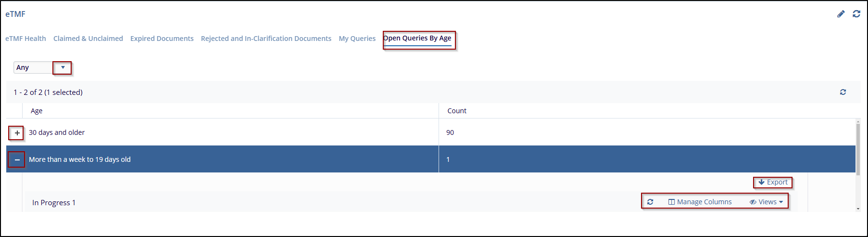868x237 pixels.
Task: Expand the 30 days and older row
Action: 17,133
